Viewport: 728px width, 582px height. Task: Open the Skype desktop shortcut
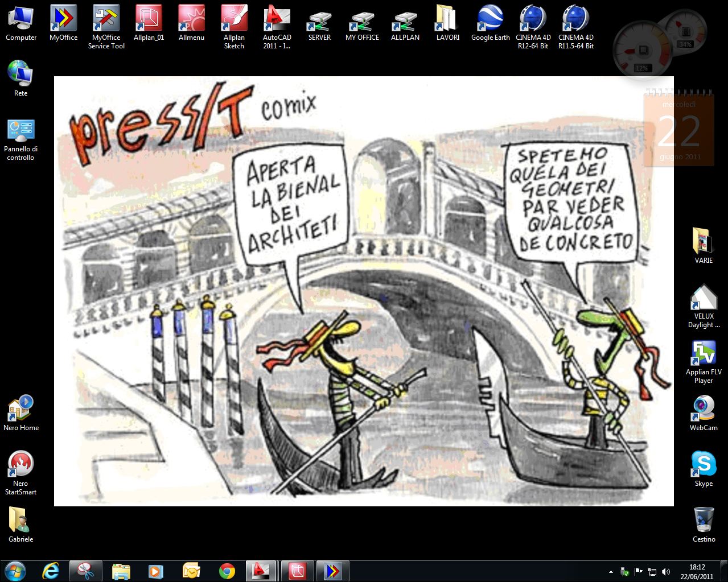[704, 469]
